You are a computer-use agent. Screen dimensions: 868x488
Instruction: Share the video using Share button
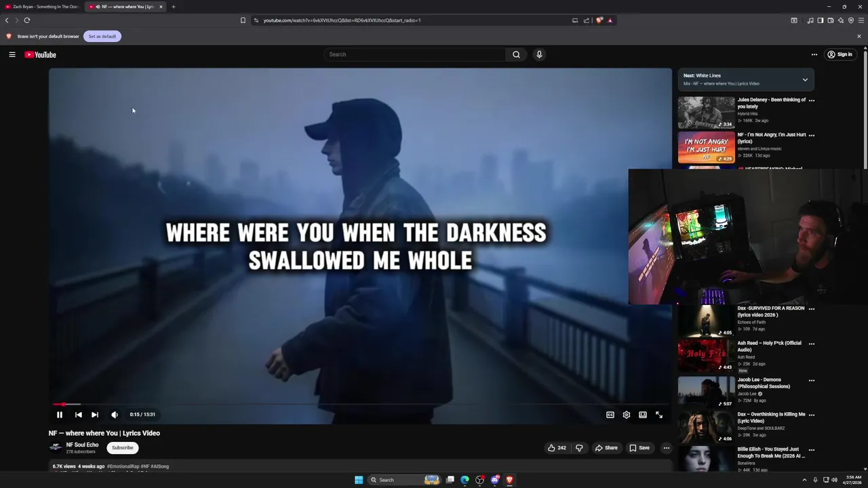pyautogui.click(x=606, y=448)
